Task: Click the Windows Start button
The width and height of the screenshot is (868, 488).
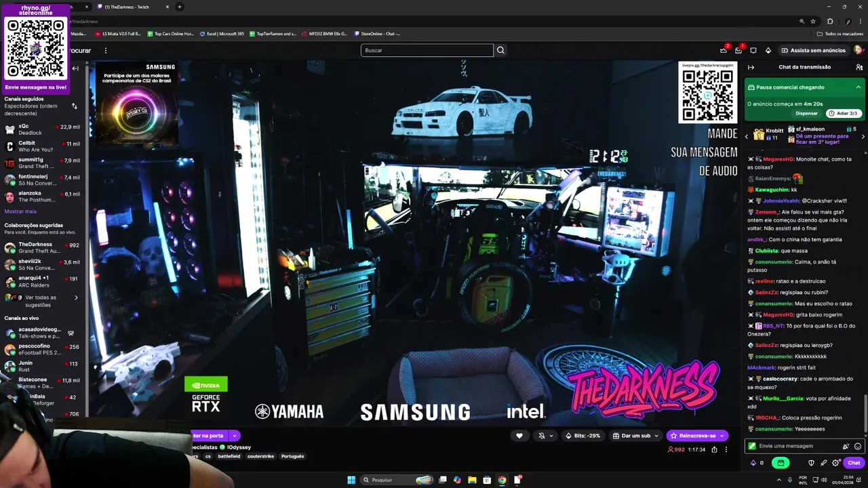Action: 351,480
